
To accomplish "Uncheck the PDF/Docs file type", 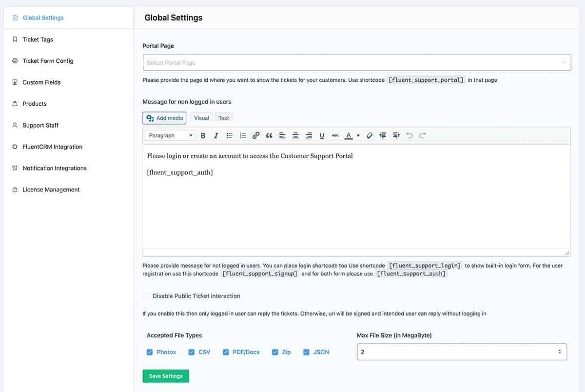I will pyautogui.click(x=226, y=352).
